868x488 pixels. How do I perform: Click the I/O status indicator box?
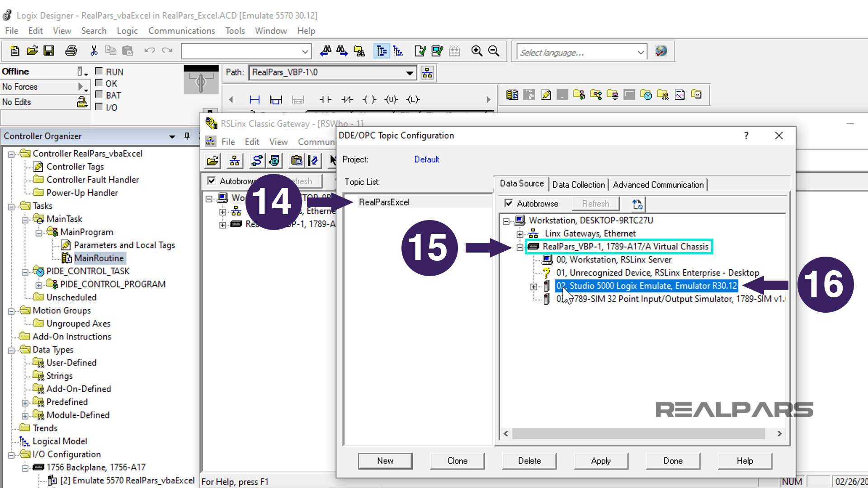click(99, 107)
